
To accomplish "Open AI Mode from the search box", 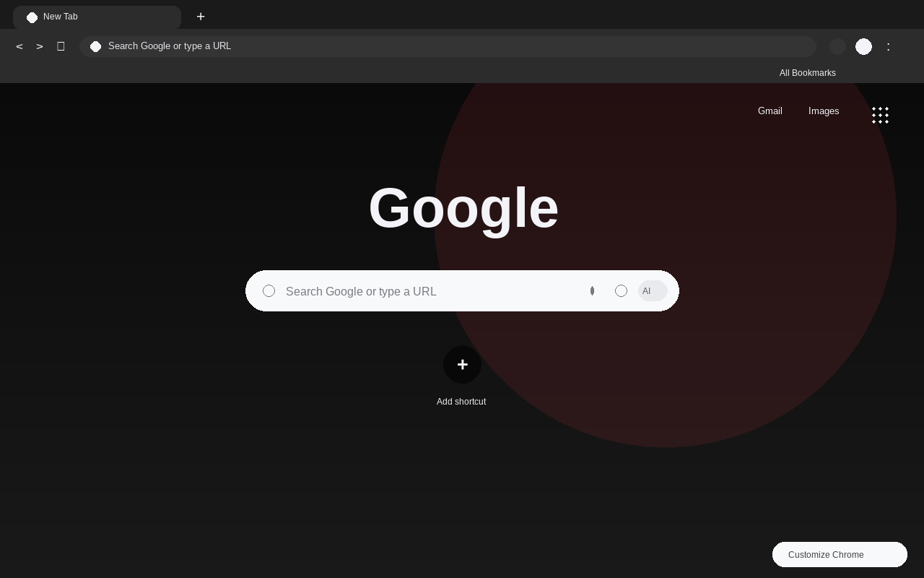I will click(653, 290).
